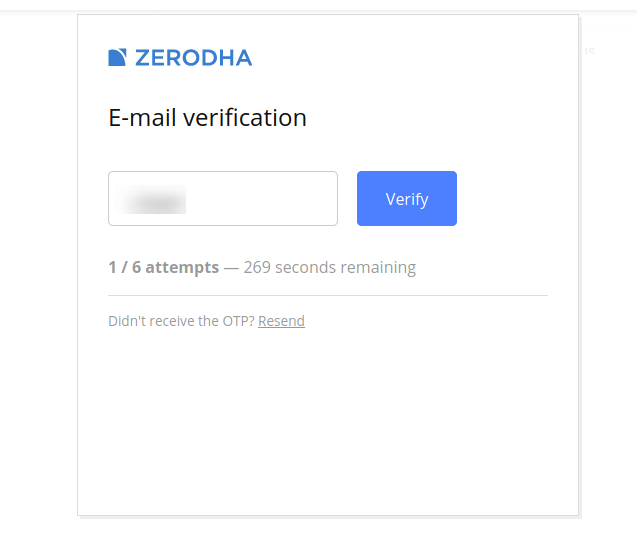This screenshot has width=637, height=560.
Task: Submit the code with the Verify button
Action: (407, 198)
